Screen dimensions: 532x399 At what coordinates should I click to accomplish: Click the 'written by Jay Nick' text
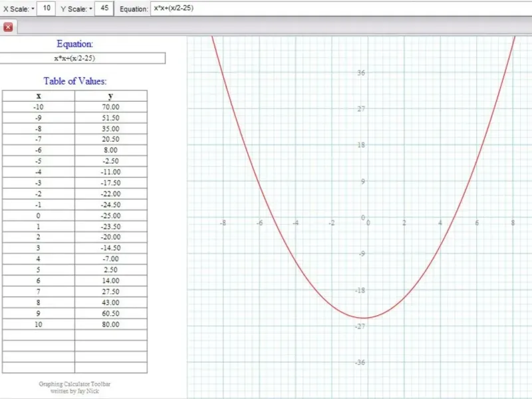tap(74, 391)
